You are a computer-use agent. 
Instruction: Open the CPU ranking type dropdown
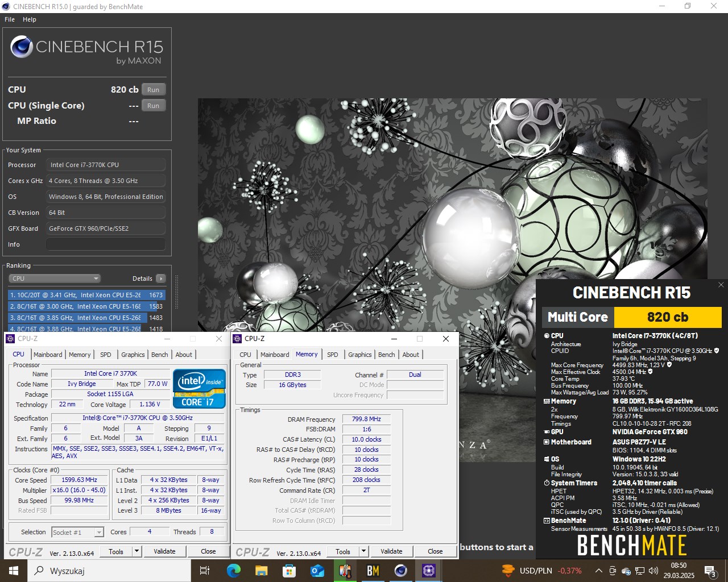click(x=55, y=278)
